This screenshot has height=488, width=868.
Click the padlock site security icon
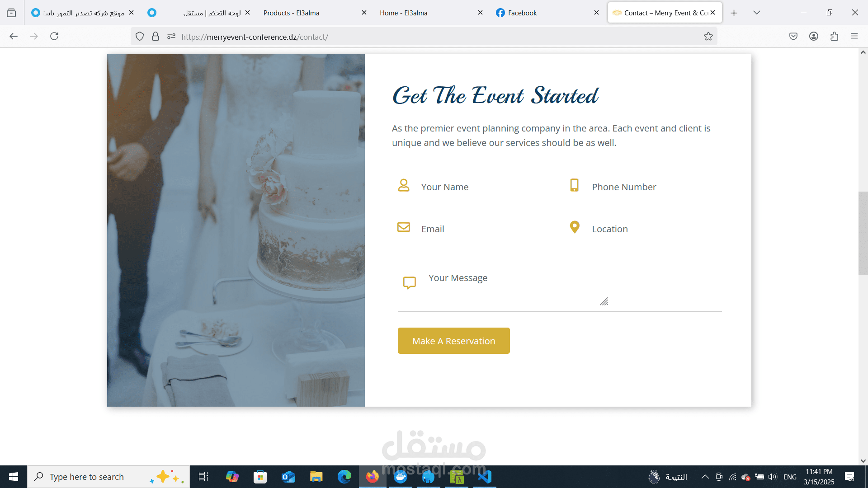[156, 37]
